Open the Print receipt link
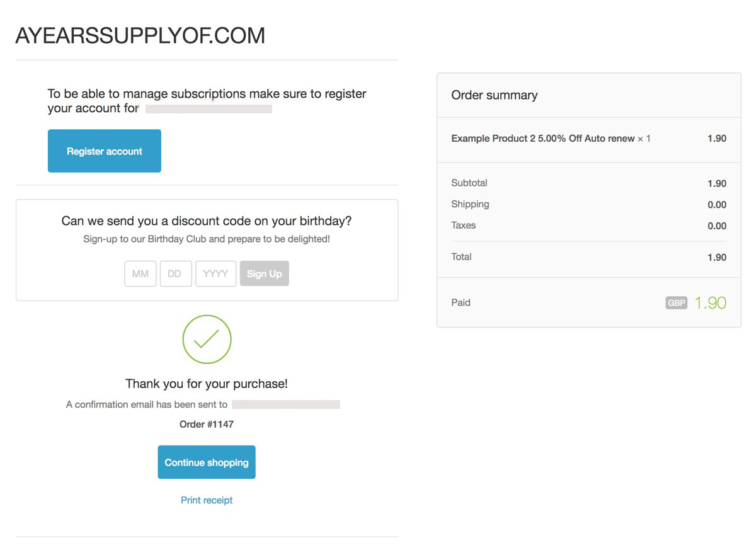 [207, 500]
